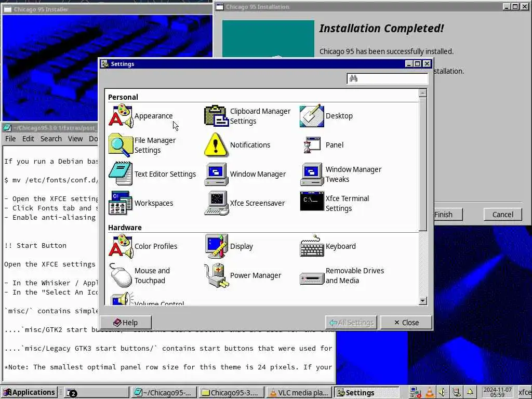Viewport: 532px width, 399px height.
Task: Open Appearance settings
Action: click(x=141, y=116)
